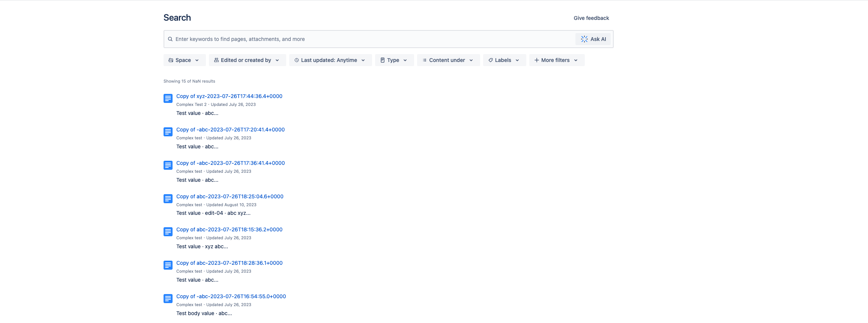Click the Give feedback link
This screenshot has height=323, width=868.
591,18
